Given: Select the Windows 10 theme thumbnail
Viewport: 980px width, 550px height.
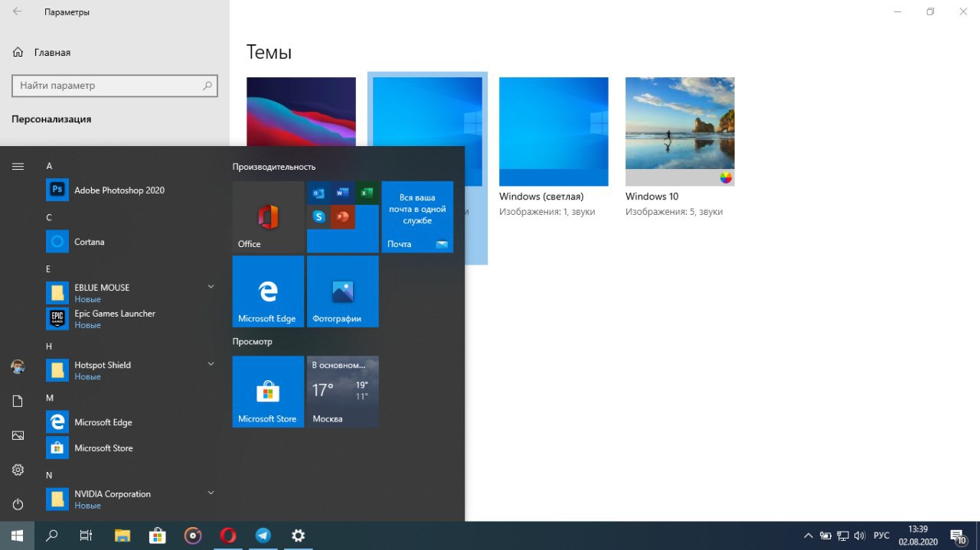Looking at the screenshot, I should [680, 132].
